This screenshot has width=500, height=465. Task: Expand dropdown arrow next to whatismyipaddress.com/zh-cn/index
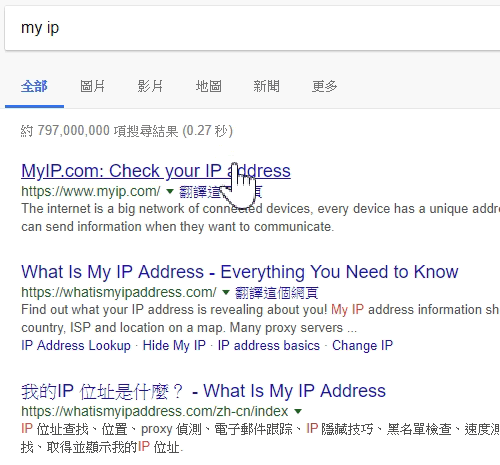pyautogui.click(x=298, y=411)
